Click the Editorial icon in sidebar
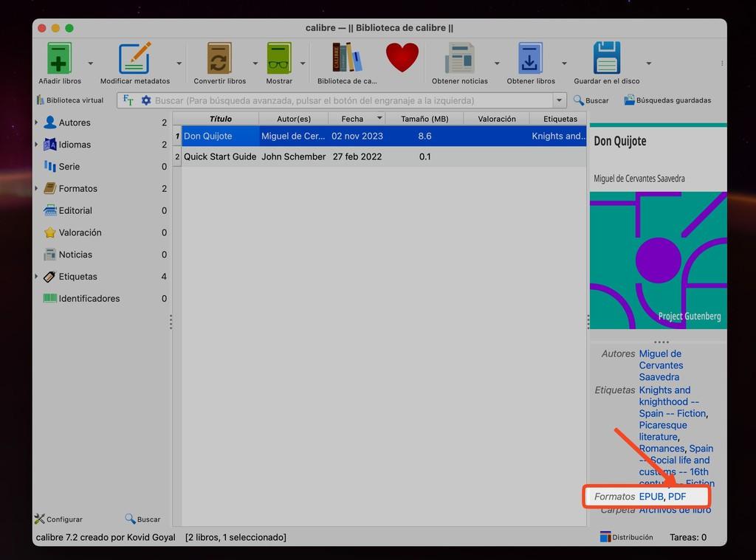The width and height of the screenshot is (756, 560). [49, 210]
